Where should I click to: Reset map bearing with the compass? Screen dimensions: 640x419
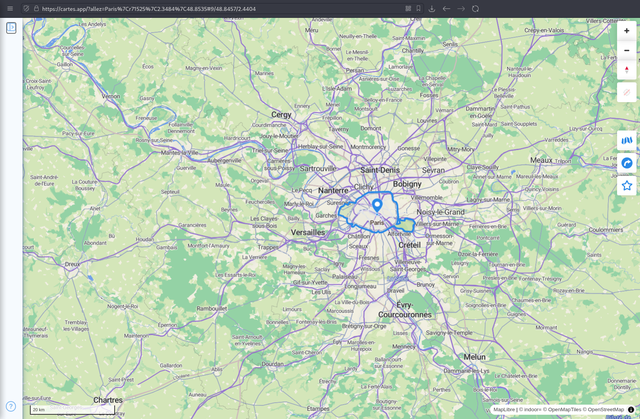point(627,70)
